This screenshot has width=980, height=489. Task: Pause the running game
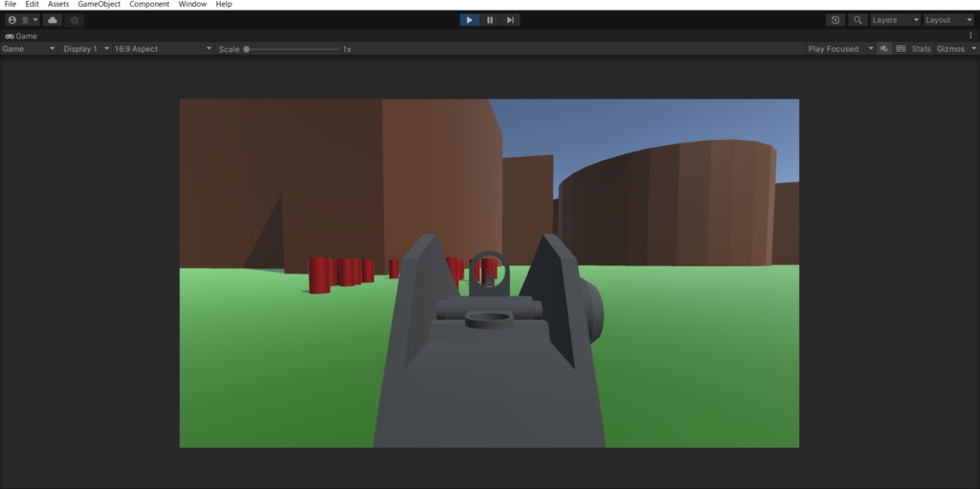(x=490, y=20)
